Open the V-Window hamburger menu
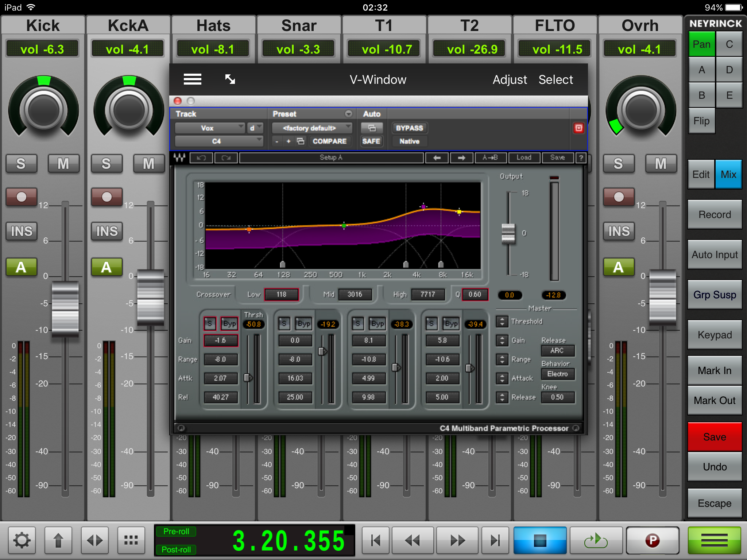The image size is (747, 560). click(192, 79)
